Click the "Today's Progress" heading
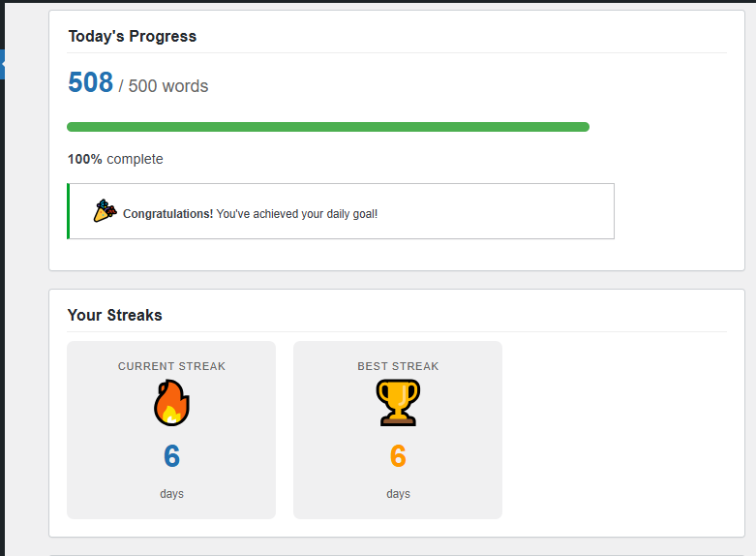 pos(132,37)
